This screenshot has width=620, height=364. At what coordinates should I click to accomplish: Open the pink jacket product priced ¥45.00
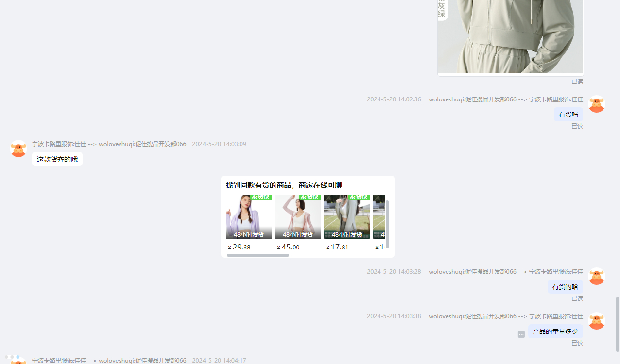[x=298, y=216]
